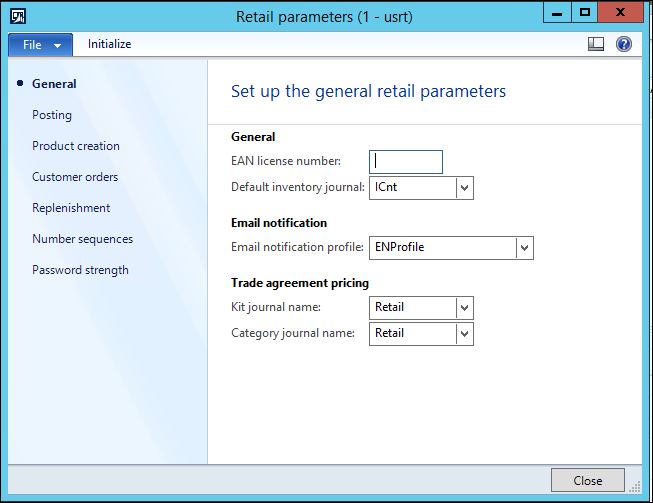Expand Category journal name dropdown
Viewport: 653px width, 503px height.
[x=464, y=333]
